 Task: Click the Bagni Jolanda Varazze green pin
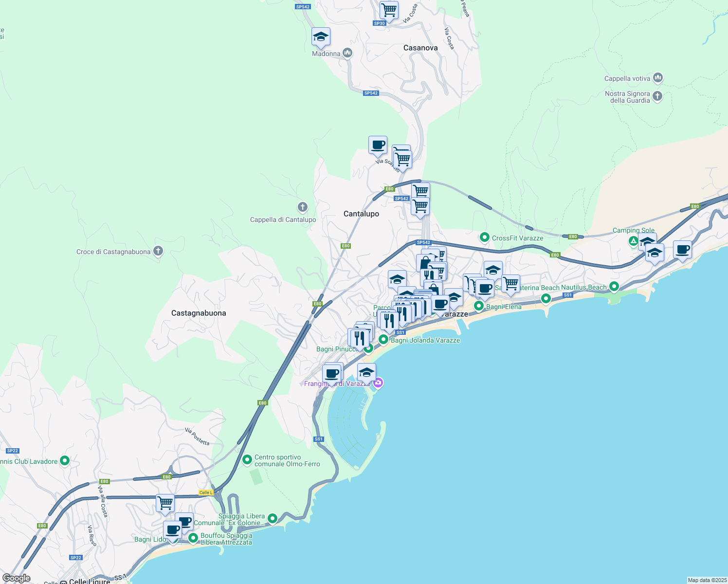tap(383, 340)
